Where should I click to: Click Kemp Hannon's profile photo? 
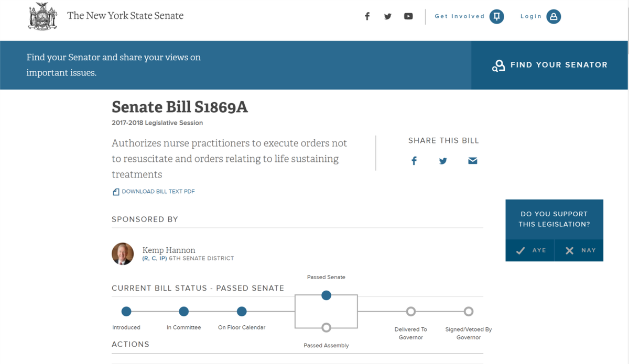coord(123,254)
